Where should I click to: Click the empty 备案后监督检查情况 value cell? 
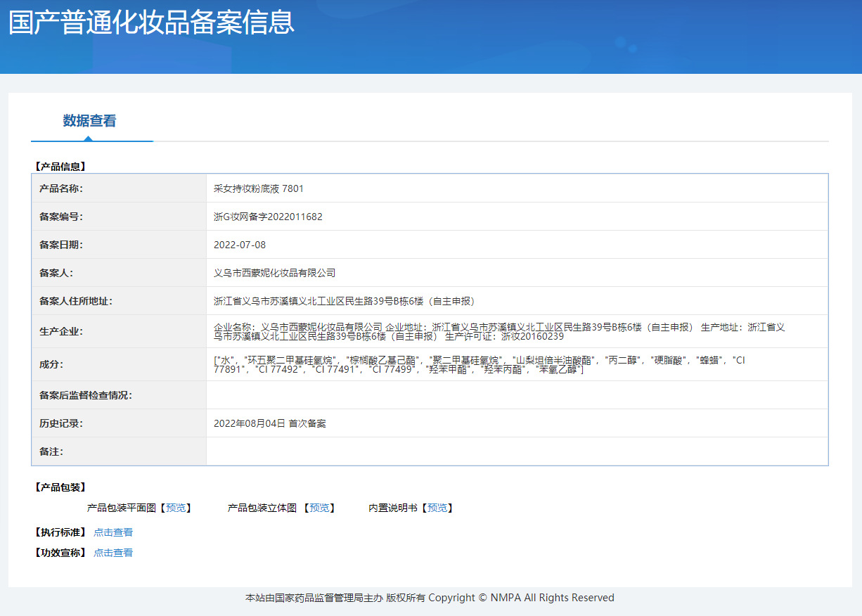pyautogui.click(x=517, y=395)
